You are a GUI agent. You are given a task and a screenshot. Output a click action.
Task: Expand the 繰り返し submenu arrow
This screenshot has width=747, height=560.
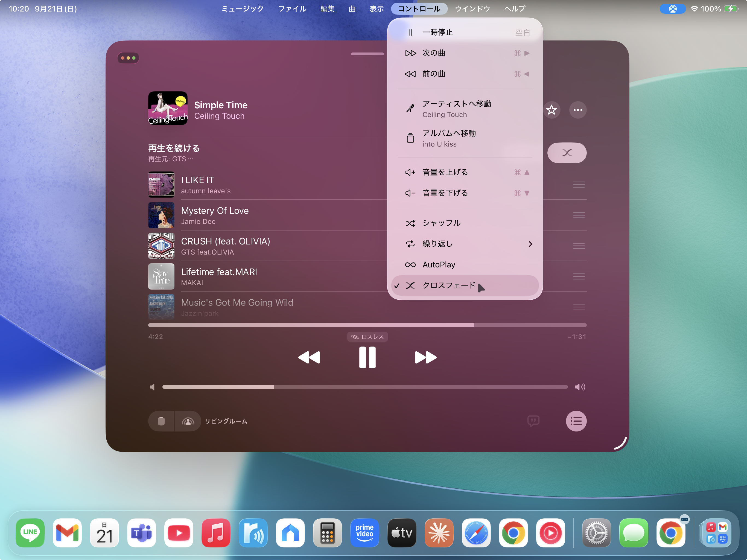pyautogui.click(x=530, y=244)
